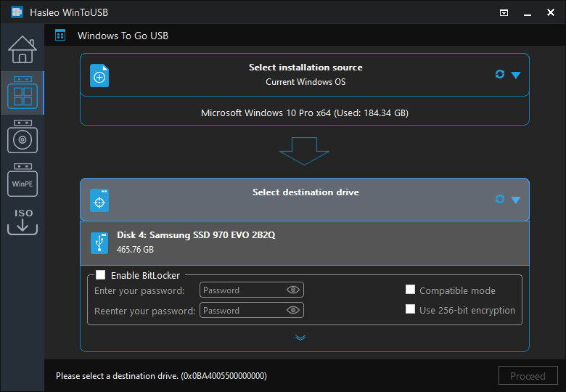The image size is (566, 392).
Task: Open the WinPE USB creator icon
Action: [x=22, y=180]
